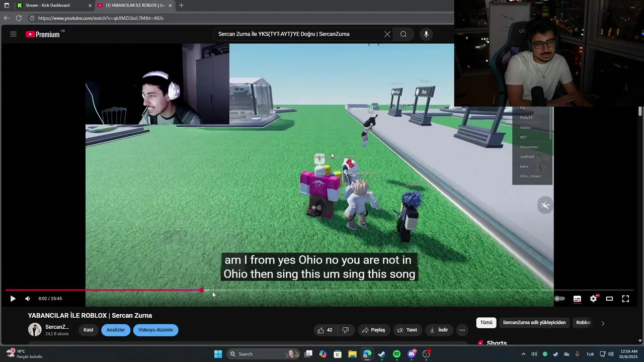Click the video title YABANCILAR İLE ROBLOX
This screenshot has height=362, width=644.
coord(90,316)
